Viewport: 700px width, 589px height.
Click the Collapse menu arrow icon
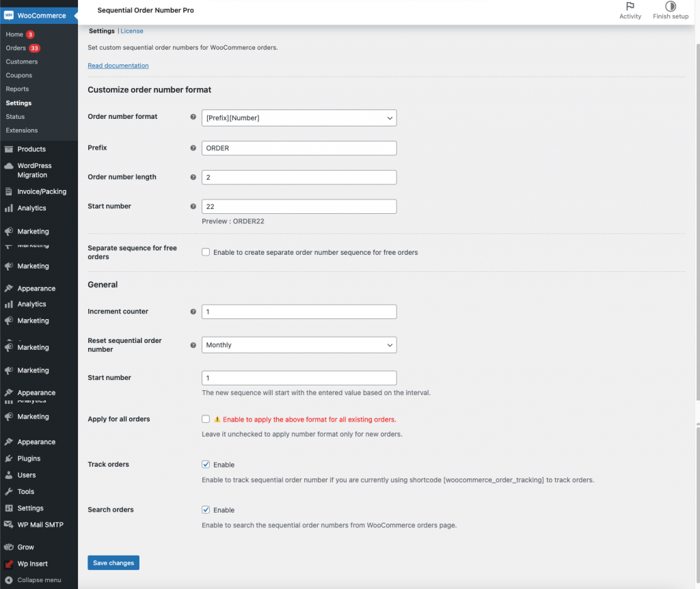pyautogui.click(x=8, y=580)
